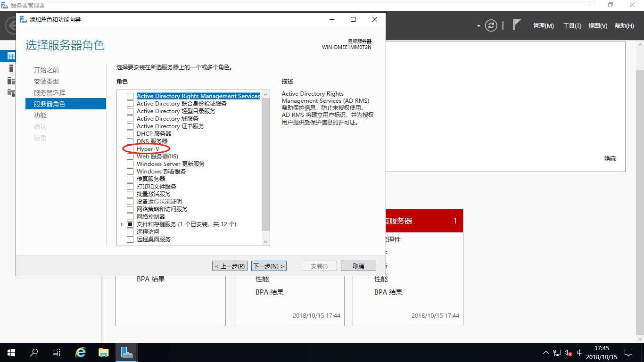This screenshot has height=362, width=644.
Task: Check the 远程桌面服务 role
Action: pos(130,239)
